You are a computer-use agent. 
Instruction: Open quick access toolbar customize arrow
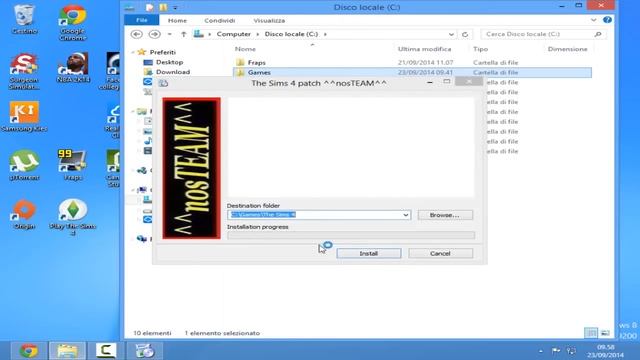click(175, 8)
